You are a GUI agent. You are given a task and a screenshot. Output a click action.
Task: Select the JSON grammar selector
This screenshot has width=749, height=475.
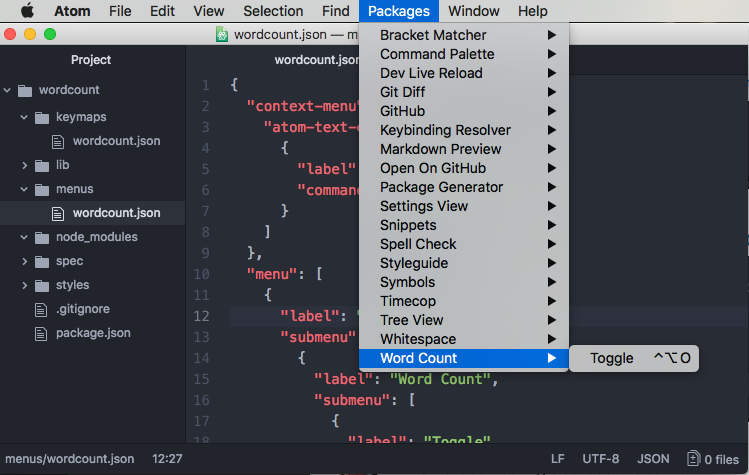tap(653, 459)
